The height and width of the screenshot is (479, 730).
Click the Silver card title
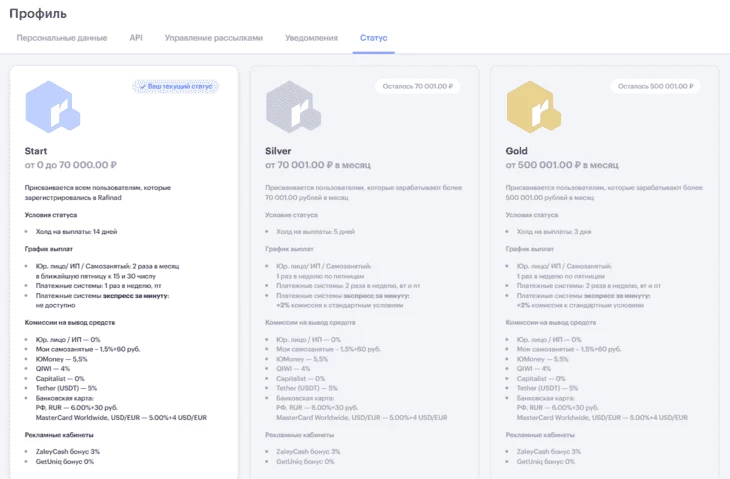point(278,151)
